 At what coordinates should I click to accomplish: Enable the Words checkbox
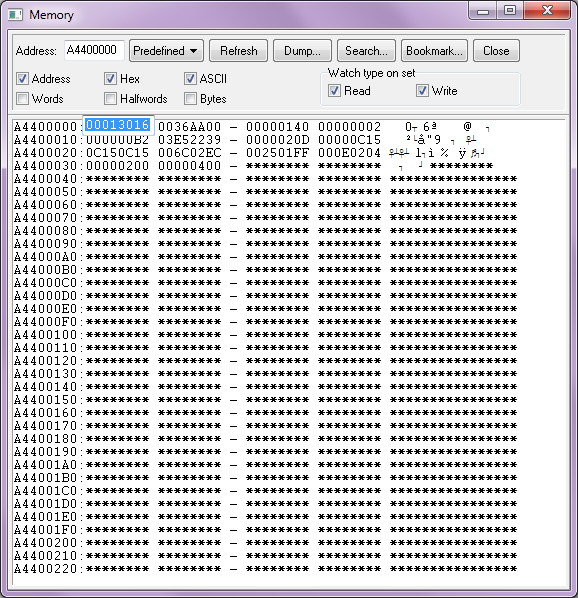pos(22,99)
